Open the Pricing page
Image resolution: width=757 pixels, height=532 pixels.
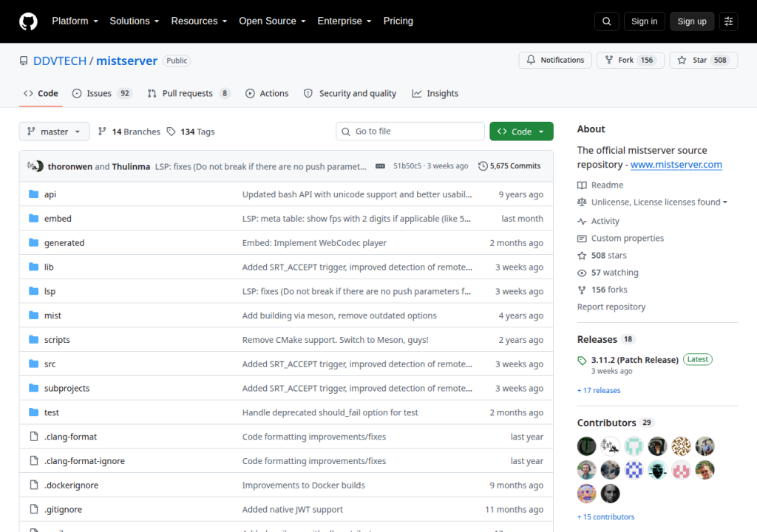[x=398, y=21]
